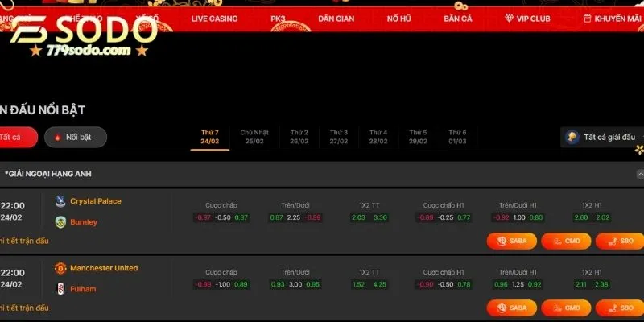The height and width of the screenshot is (322, 644).
Task: Click the Burnley club crest
Action: 60,222
